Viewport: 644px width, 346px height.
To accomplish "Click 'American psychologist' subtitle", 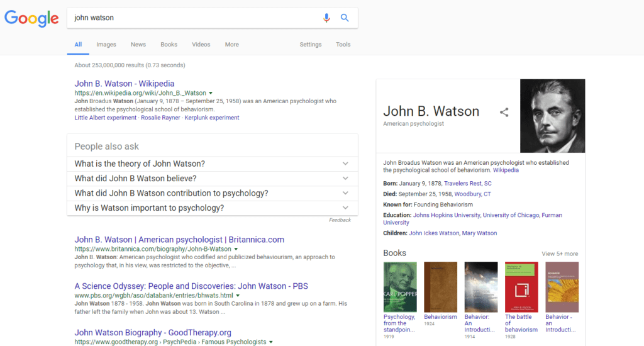I will [414, 124].
